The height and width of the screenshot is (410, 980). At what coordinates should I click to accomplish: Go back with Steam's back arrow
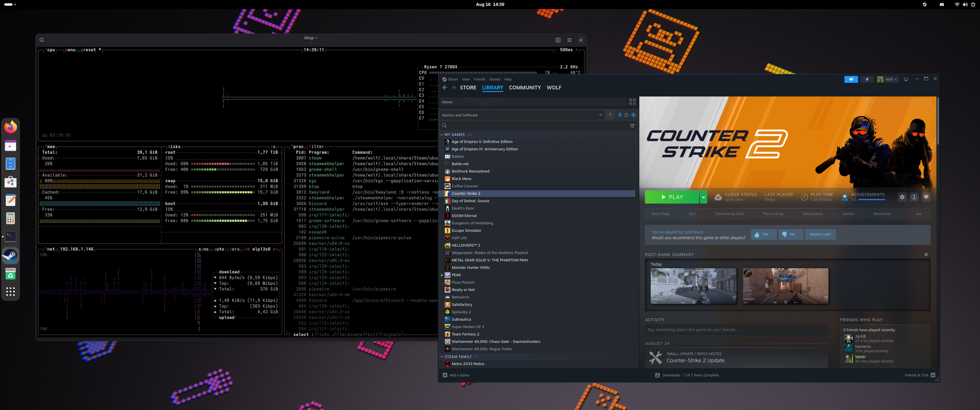coord(444,88)
